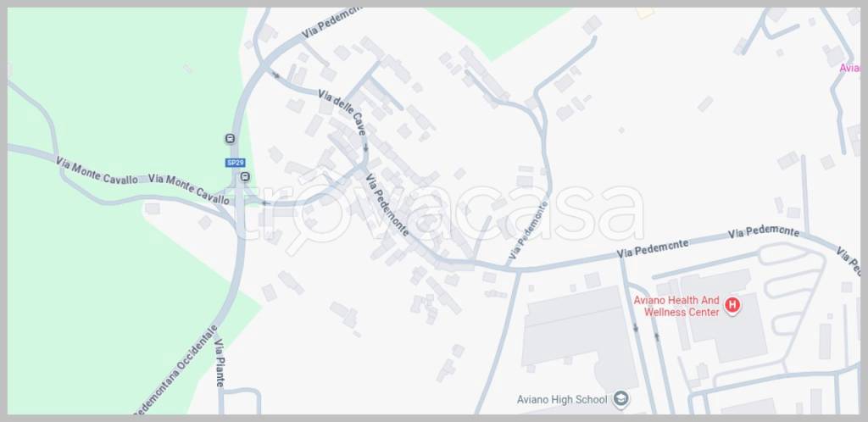Click the small yellow building marker at top
Image resolution: width=868 pixels, height=422 pixels.
pyautogui.click(x=644, y=12)
